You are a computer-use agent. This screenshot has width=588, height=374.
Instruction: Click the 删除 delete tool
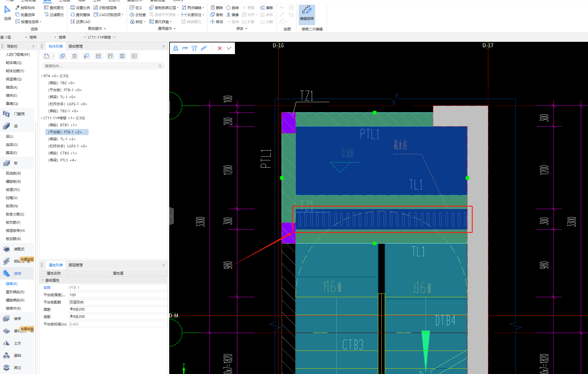tap(217, 8)
